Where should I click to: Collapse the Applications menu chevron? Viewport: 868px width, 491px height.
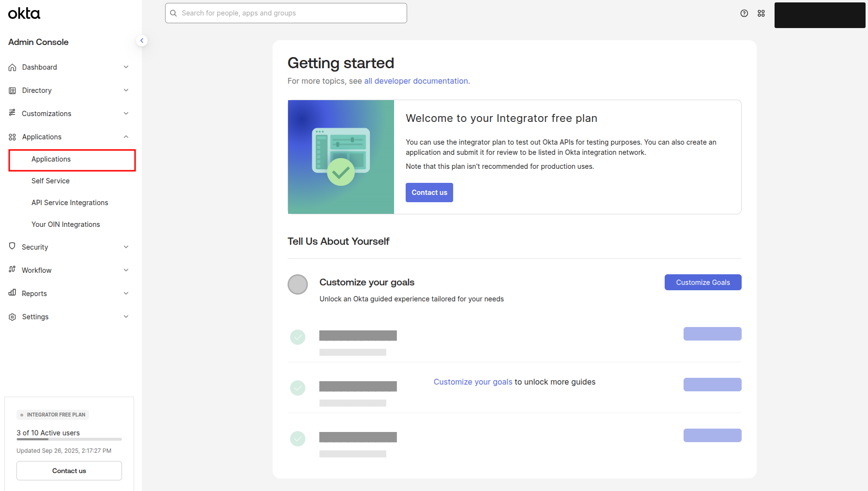click(x=126, y=137)
